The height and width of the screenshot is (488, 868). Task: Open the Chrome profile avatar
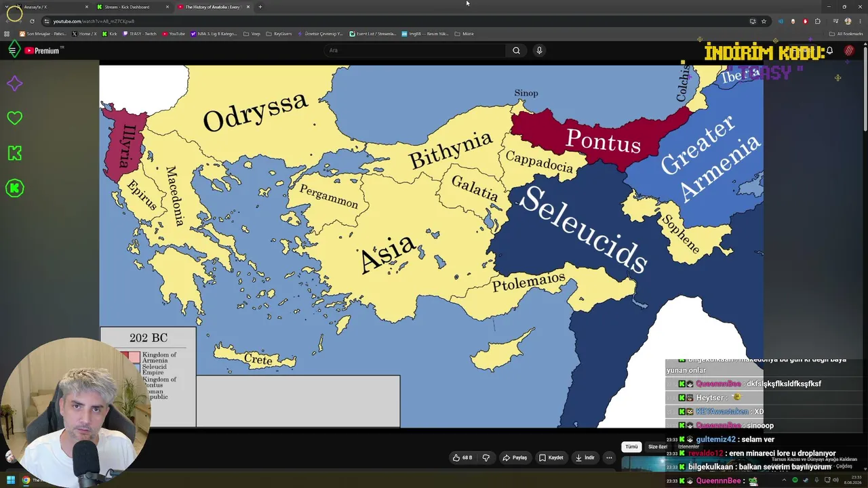(x=848, y=21)
